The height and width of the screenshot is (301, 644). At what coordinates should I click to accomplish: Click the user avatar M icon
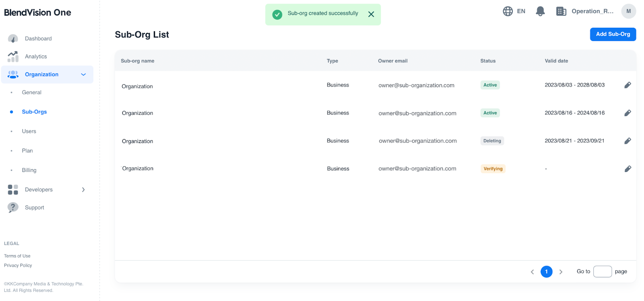pos(628,11)
